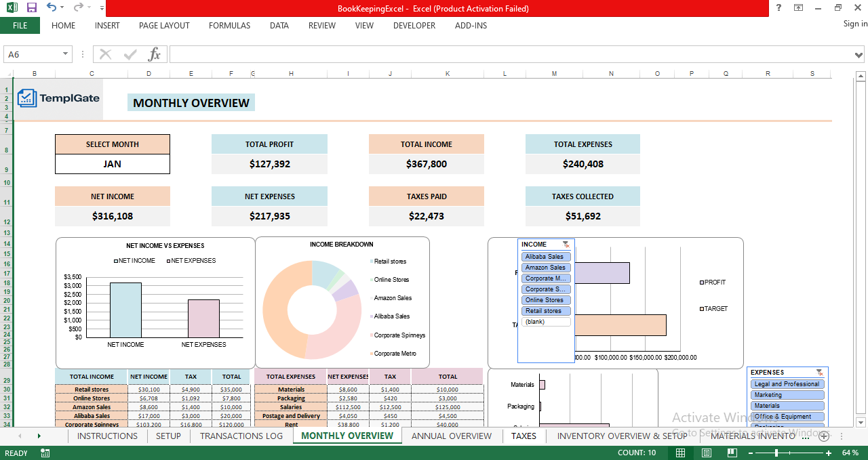Toggle Corporate S... slicer item

click(546, 289)
